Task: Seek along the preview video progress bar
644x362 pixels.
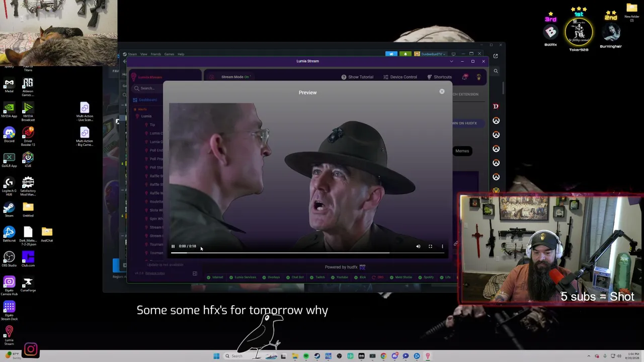Action: (307, 253)
